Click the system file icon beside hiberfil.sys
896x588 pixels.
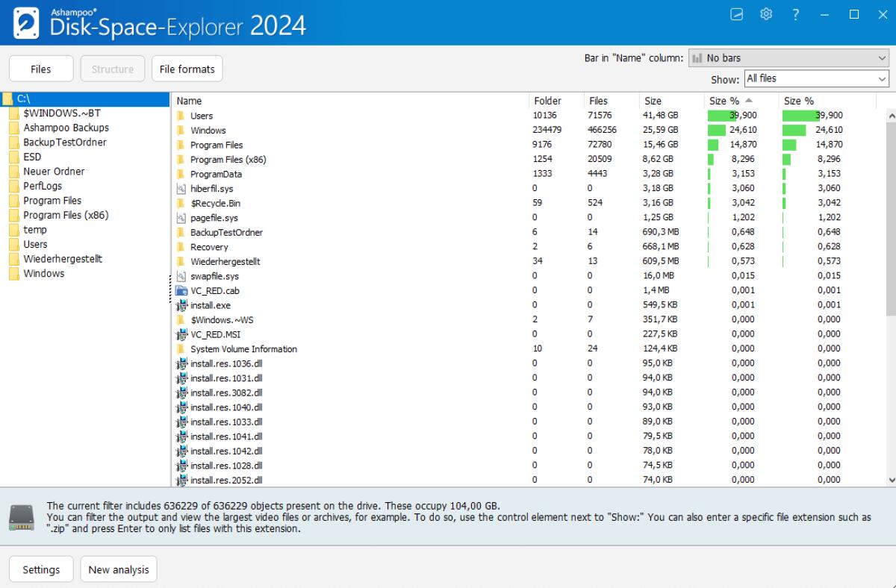click(x=180, y=188)
